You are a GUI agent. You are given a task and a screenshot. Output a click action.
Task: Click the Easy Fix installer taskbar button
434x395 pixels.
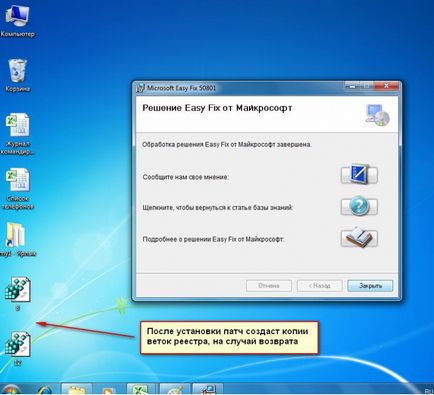tap(207, 389)
